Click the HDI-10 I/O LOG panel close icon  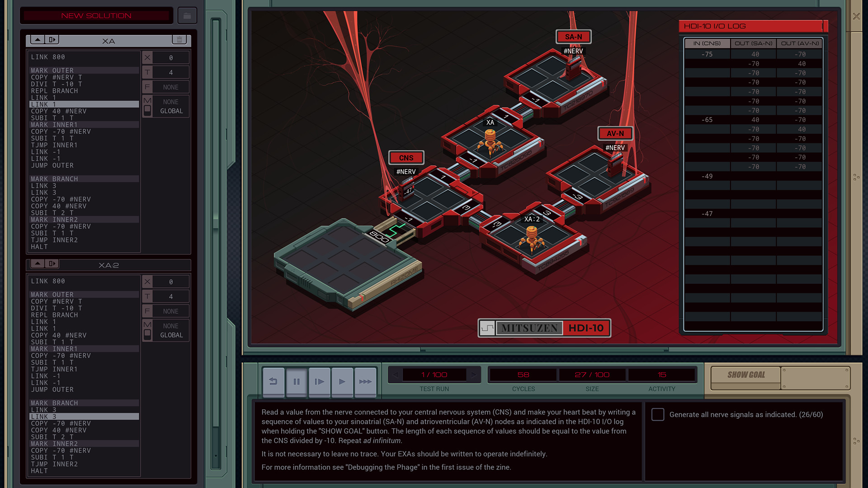coord(825,26)
